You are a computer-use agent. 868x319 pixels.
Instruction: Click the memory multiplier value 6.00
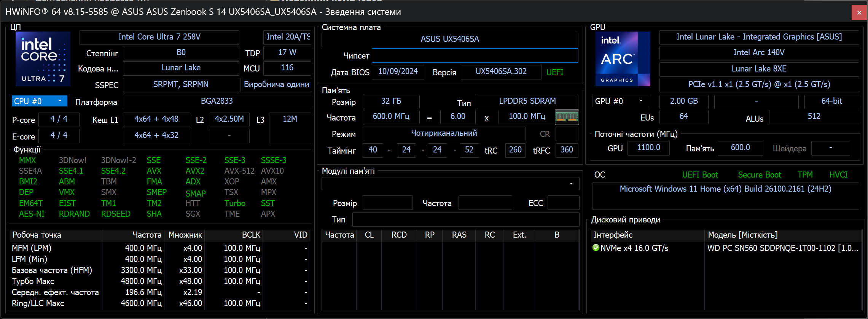pos(458,116)
